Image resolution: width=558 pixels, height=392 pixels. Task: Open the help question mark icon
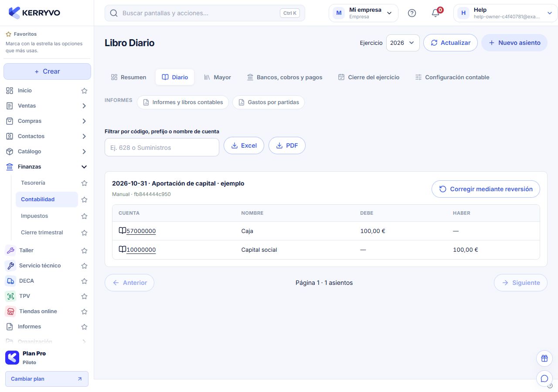tap(412, 13)
